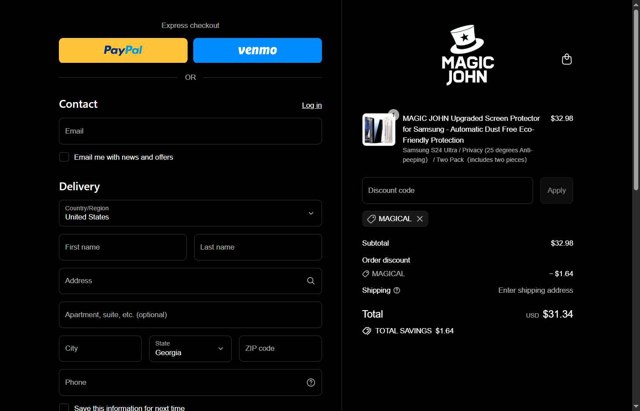Image resolution: width=640 pixels, height=411 pixels.
Task: Focus the First name field
Action: coord(123,247)
